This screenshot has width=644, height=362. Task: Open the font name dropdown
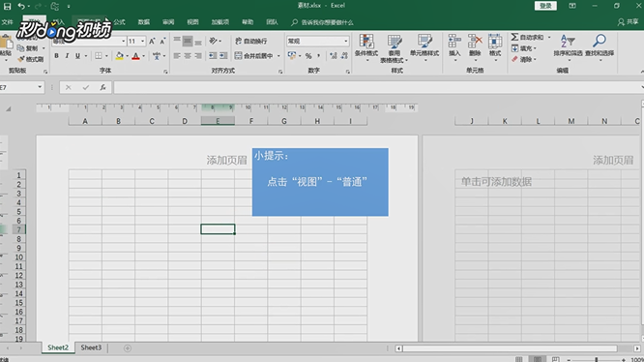(123, 41)
